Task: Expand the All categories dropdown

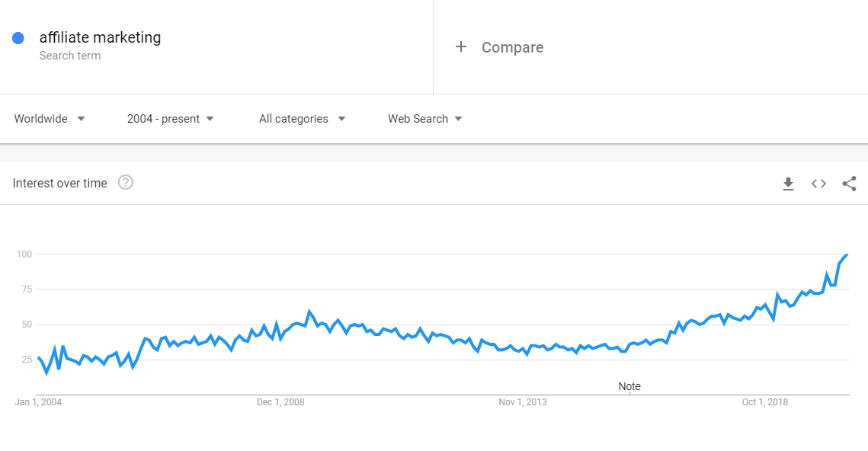Action: pyautogui.click(x=303, y=119)
